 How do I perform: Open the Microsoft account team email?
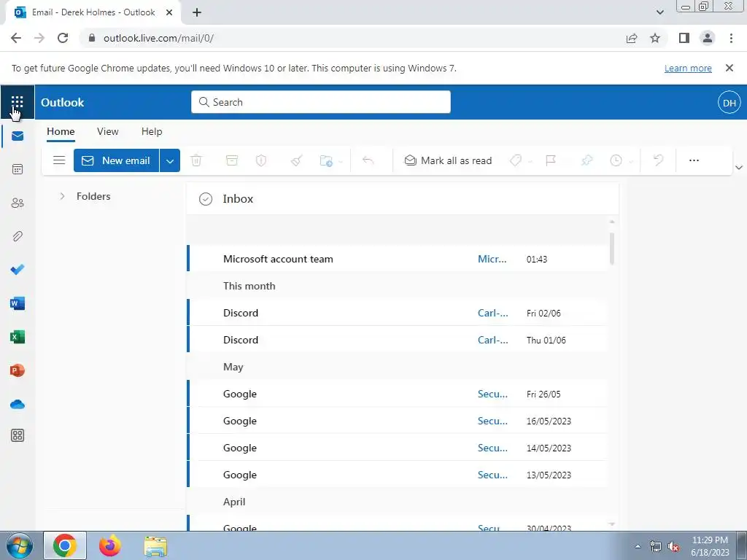pos(398,259)
